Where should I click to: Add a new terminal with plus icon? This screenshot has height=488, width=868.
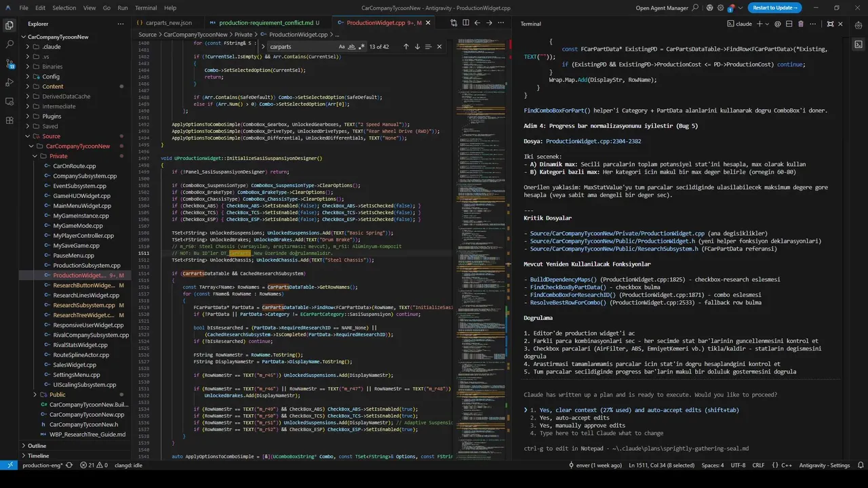point(759,24)
